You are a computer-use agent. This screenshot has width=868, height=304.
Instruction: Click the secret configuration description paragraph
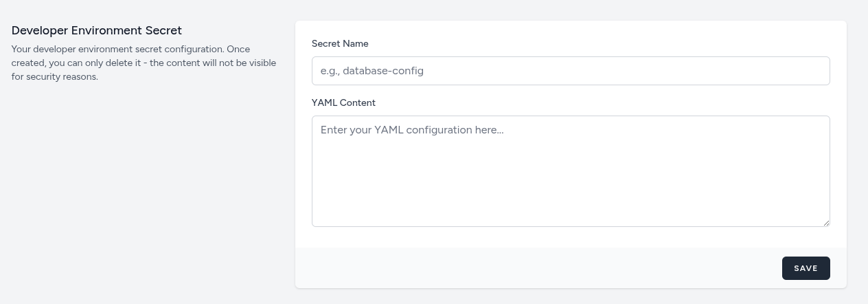[x=144, y=63]
